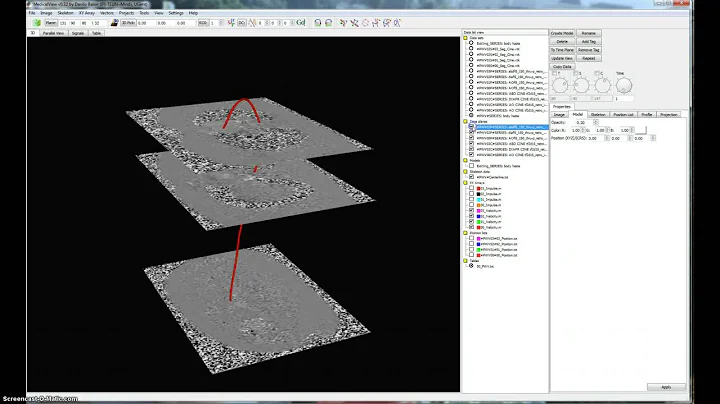This screenshot has width=720, height=404.
Task: Click the third of six rightmost toolbar icons
Action: tap(365, 23)
